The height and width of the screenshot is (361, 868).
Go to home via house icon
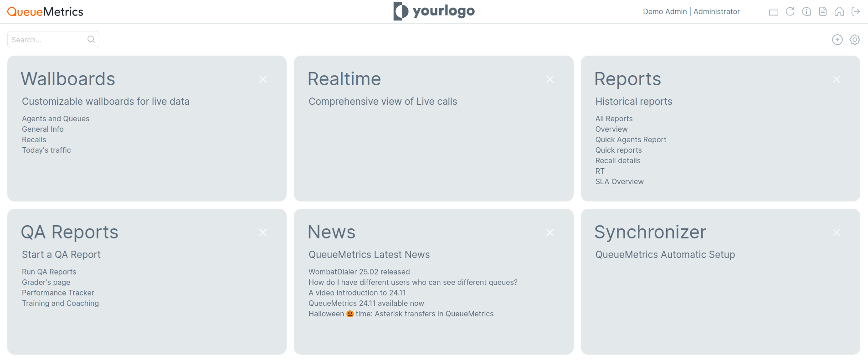(839, 11)
